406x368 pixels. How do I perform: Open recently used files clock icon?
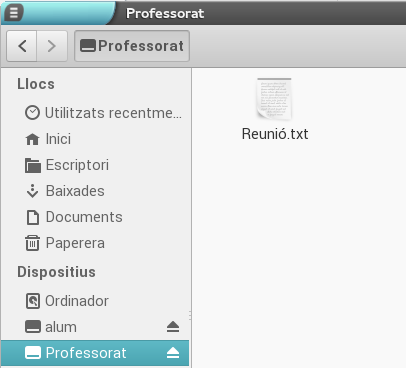(x=32, y=113)
